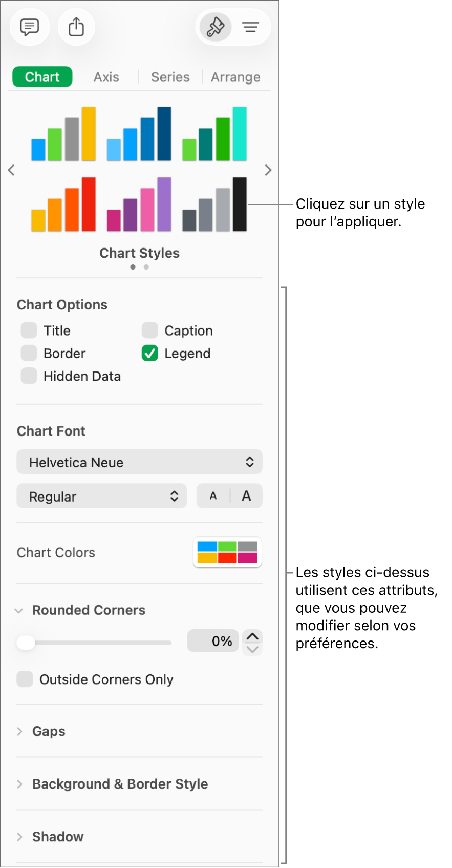
Task: Switch to the Series tab
Action: pyautogui.click(x=170, y=76)
